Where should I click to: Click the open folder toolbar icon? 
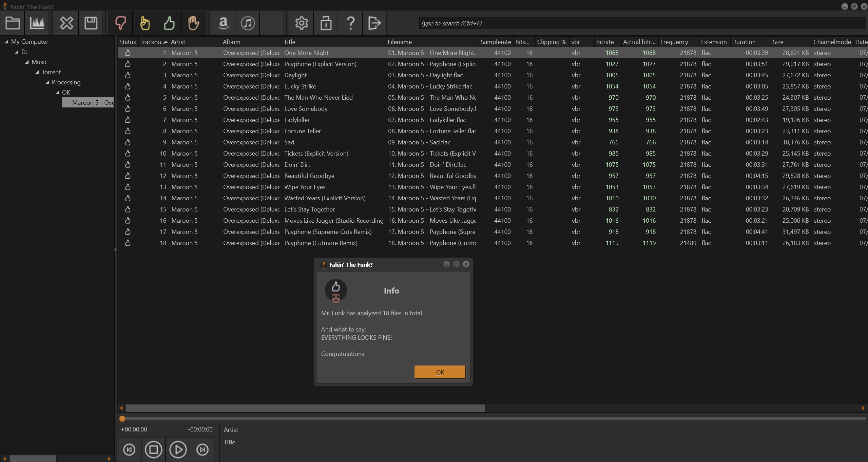pyautogui.click(x=13, y=23)
